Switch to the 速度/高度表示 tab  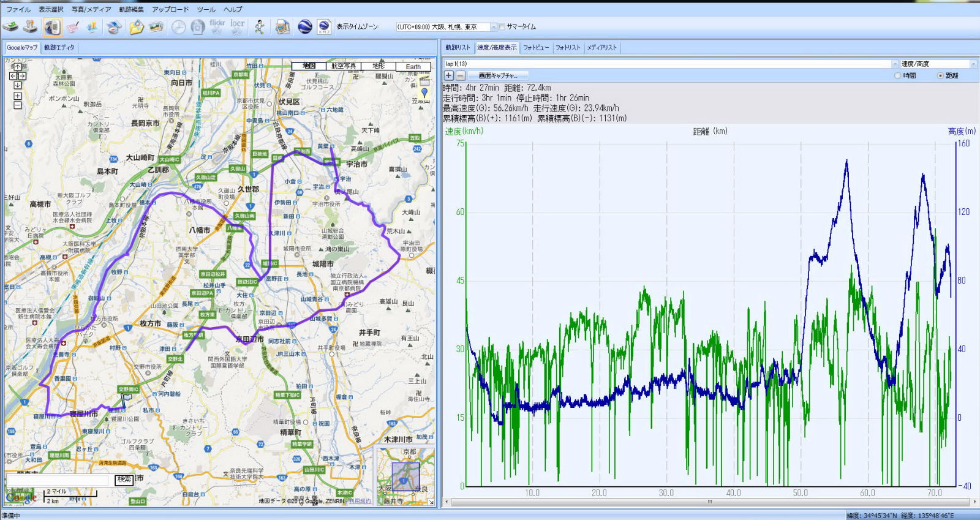tap(497, 47)
